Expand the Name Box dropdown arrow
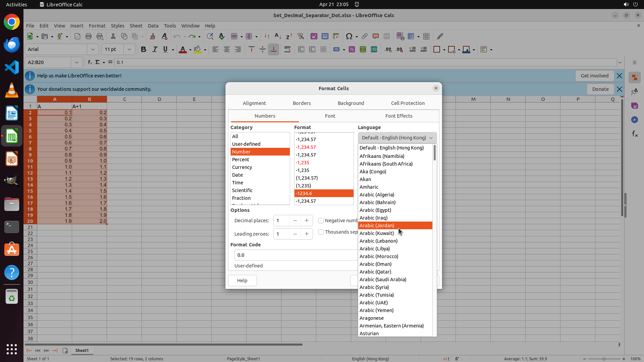Viewport: 644px width, 362px height. pos(77,62)
